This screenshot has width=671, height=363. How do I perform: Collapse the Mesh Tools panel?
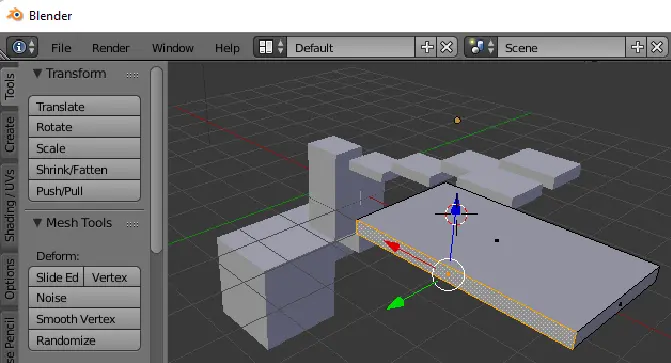click(38, 223)
